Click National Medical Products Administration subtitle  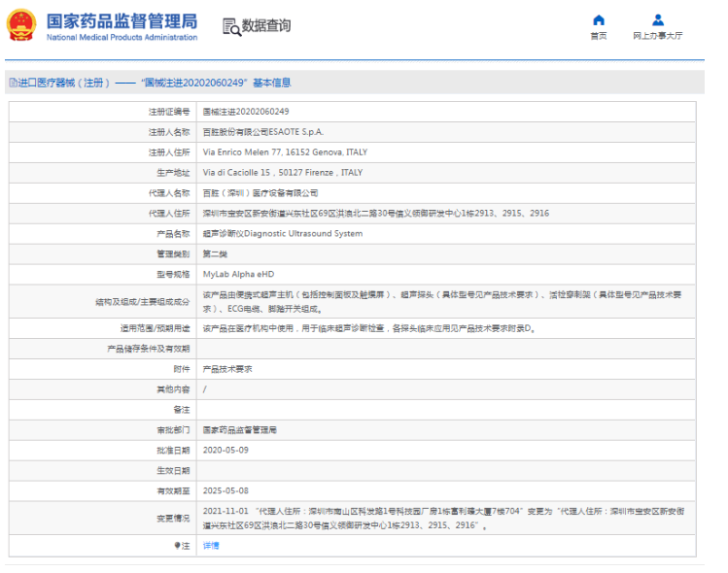pyautogui.click(x=121, y=38)
